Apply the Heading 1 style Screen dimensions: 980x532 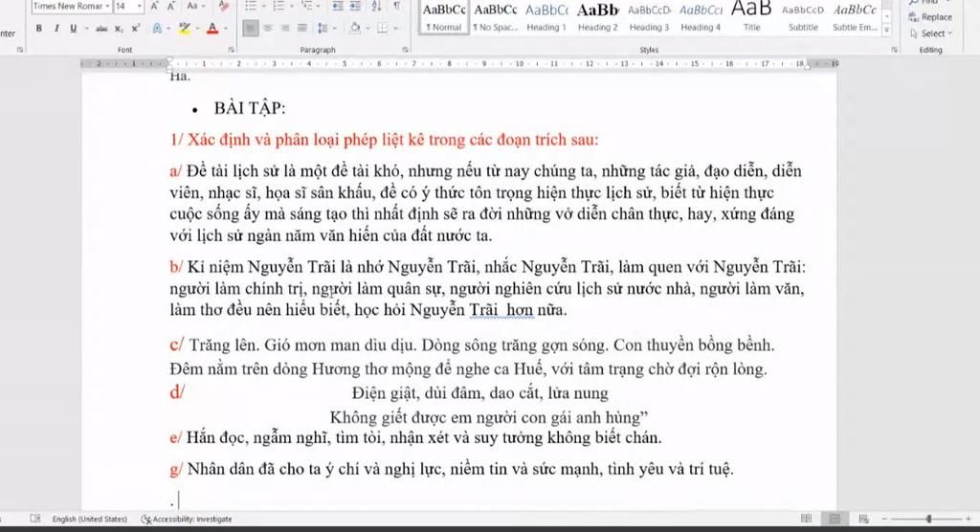(546, 17)
